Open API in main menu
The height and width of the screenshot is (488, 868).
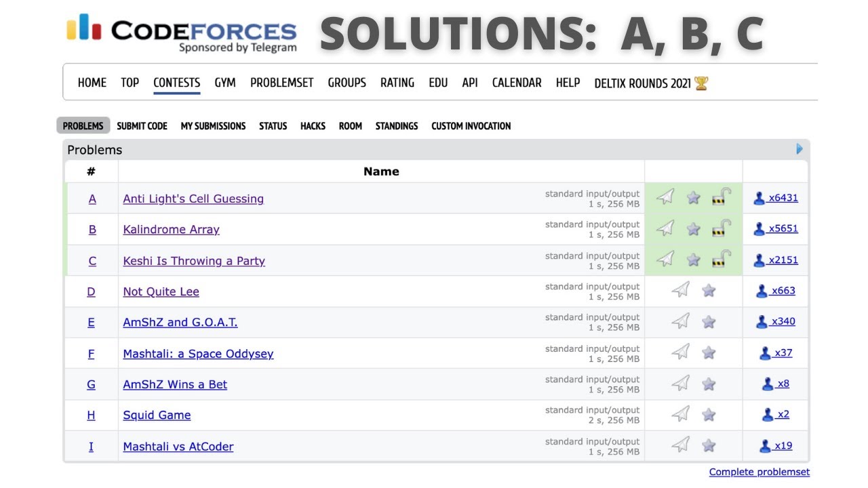click(x=470, y=83)
